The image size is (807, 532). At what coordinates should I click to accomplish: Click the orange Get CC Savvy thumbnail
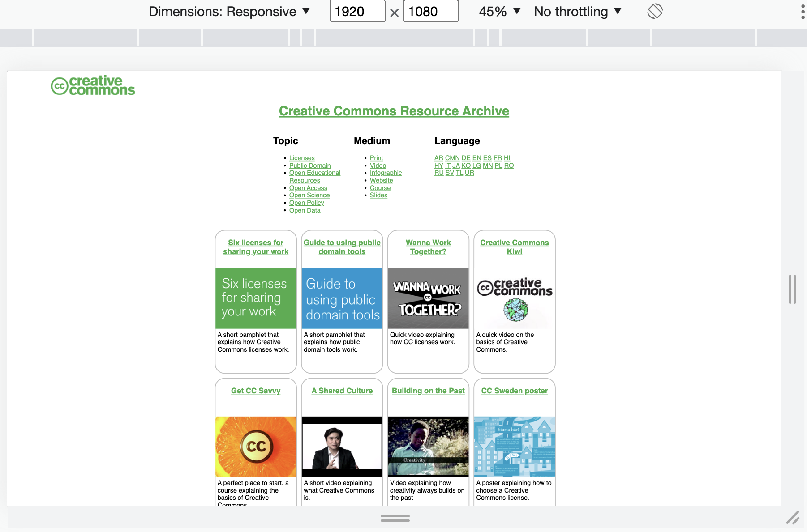(256, 447)
